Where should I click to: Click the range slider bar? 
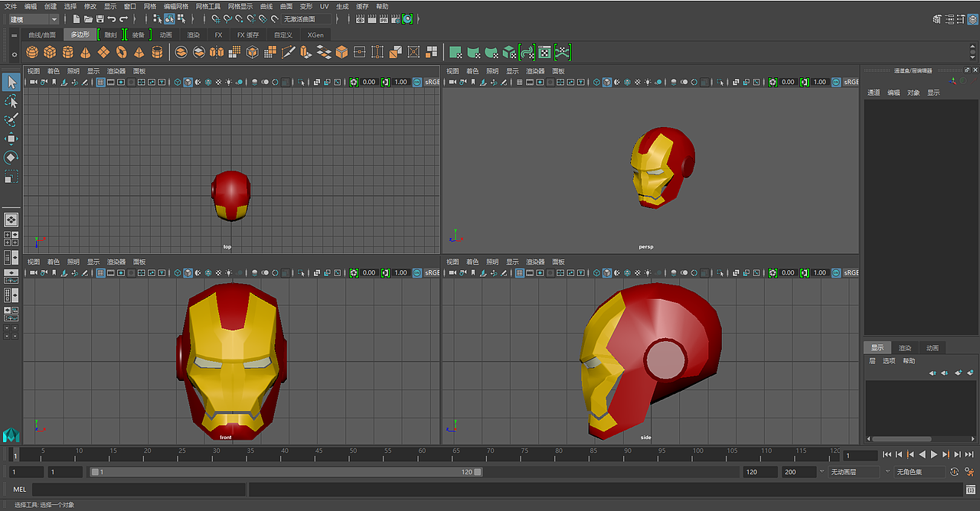click(286, 472)
